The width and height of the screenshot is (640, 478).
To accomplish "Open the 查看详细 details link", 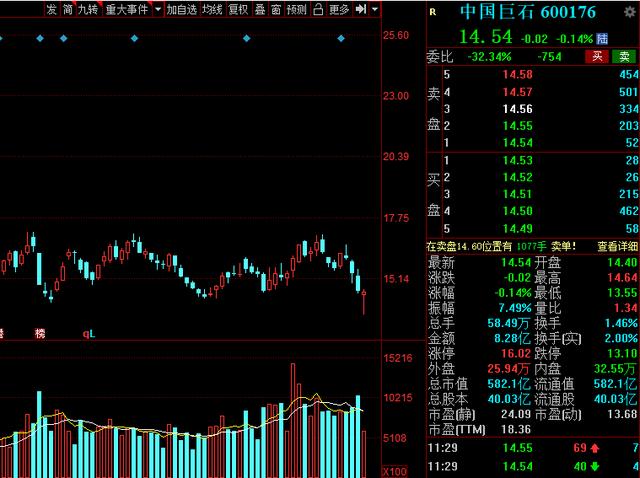I will (x=617, y=246).
